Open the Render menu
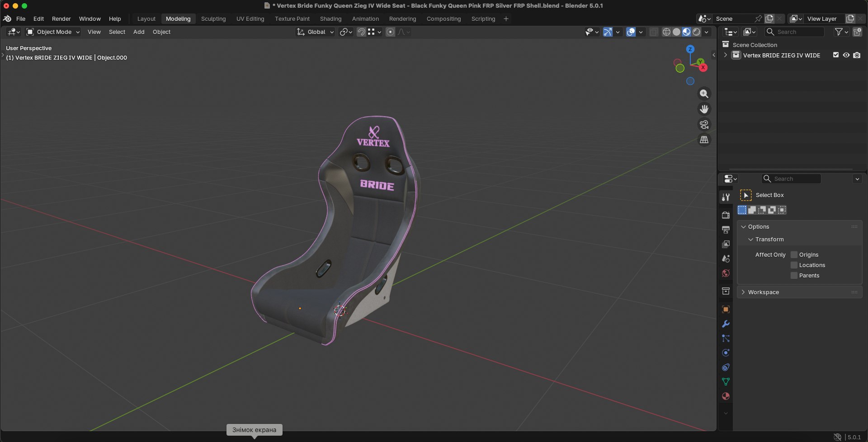Screen dimensions: 868x442 [61, 19]
